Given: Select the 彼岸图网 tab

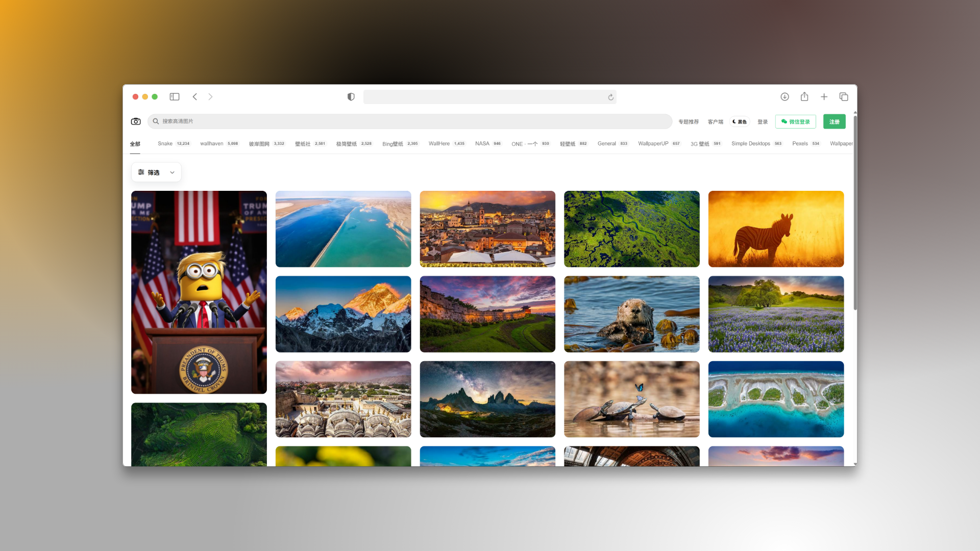Looking at the screenshot, I should (x=266, y=144).
